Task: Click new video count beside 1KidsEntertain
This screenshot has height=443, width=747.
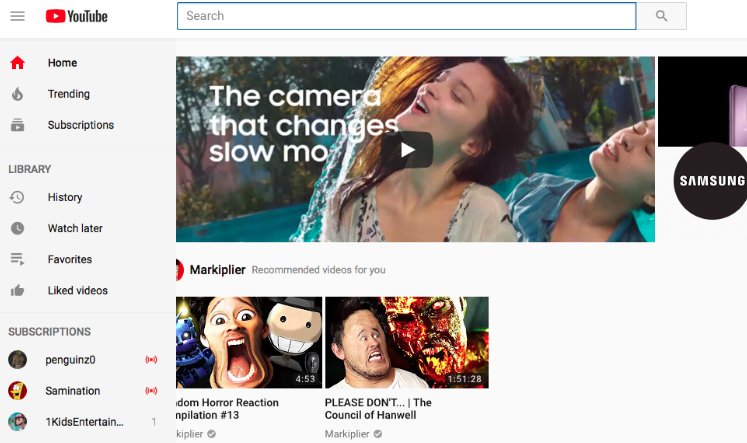Action: (154, 422)
